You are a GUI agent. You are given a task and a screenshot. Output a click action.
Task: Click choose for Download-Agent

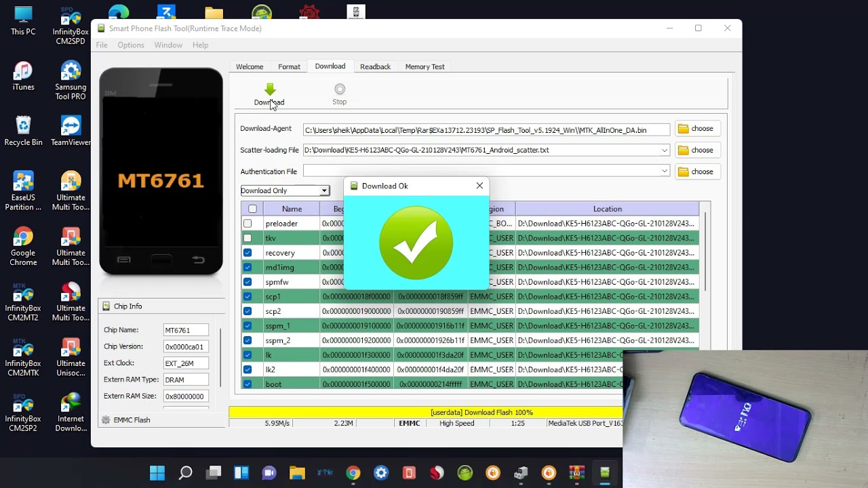697,129
